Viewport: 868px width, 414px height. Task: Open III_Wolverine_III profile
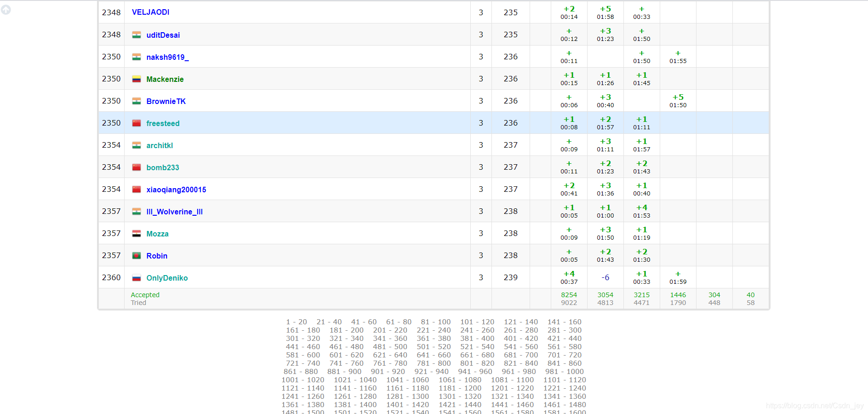174,212
